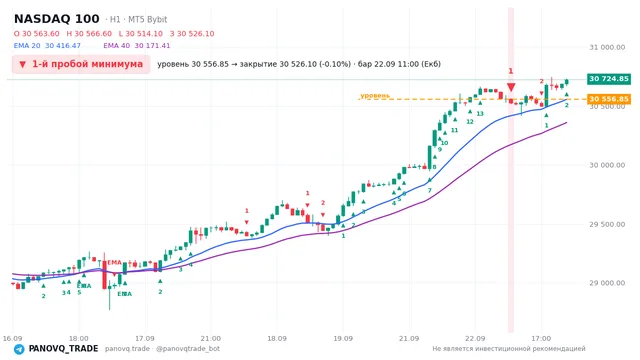Click the 30 724.85 current price label
This screenshot has width=640, height=360.
609,79
